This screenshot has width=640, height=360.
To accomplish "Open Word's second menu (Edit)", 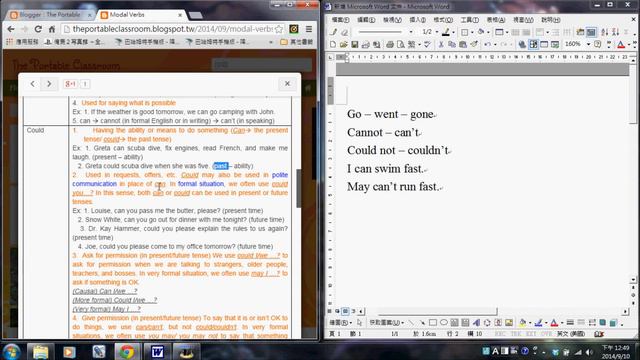I will click(366, 20).
